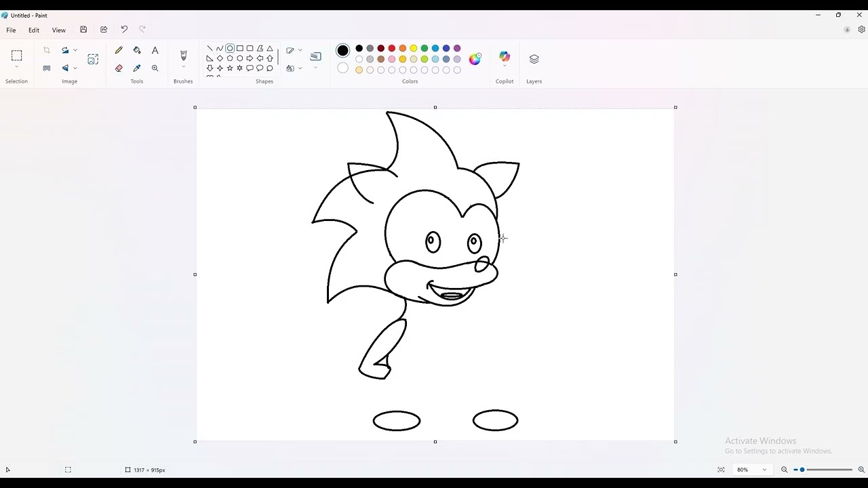Open the Paint Settings gear
The height and width of the screenshot is (488, 868).
click(862, 30)
